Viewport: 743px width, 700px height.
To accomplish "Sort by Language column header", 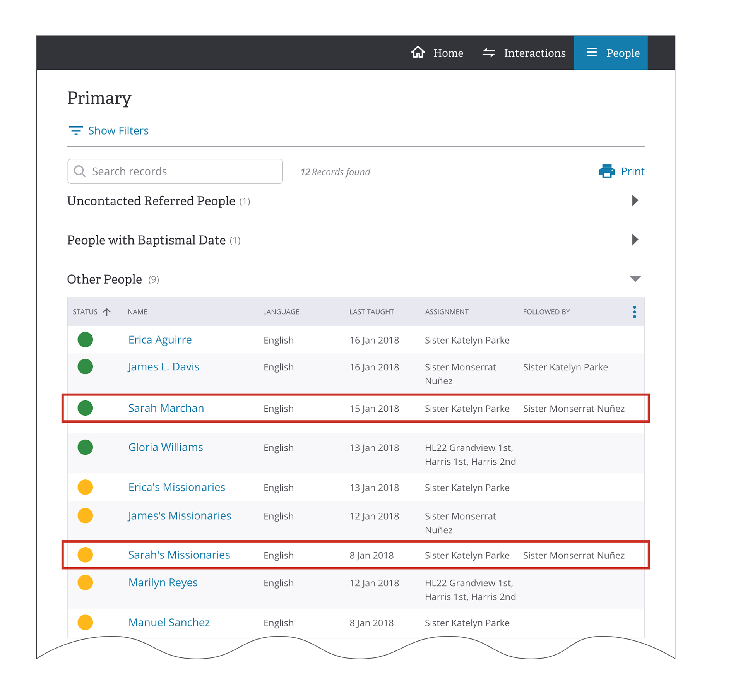I will 281,312.
